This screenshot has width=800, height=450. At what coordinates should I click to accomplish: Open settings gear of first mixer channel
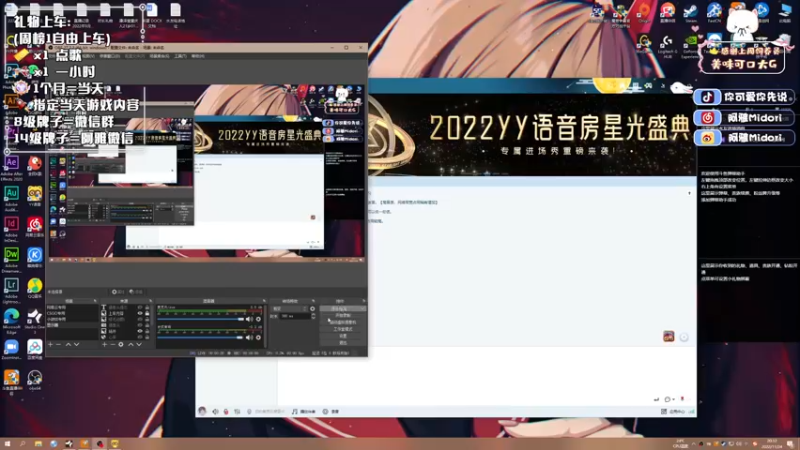tap(258, 319)
